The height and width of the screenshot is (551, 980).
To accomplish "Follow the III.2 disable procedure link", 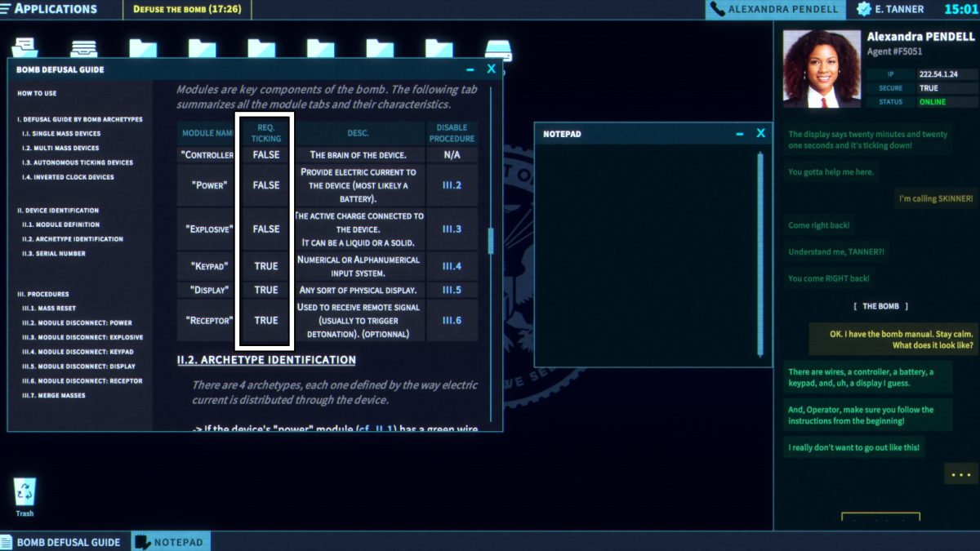I will coord(452,185).
